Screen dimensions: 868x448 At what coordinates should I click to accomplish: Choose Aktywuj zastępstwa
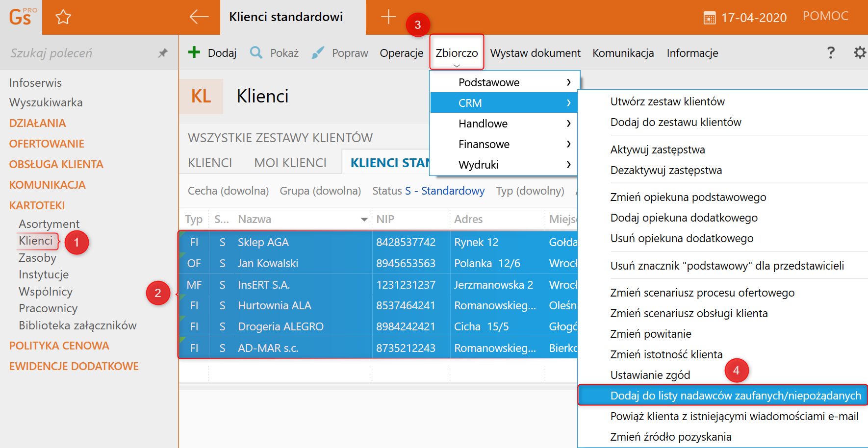(658, 149)
